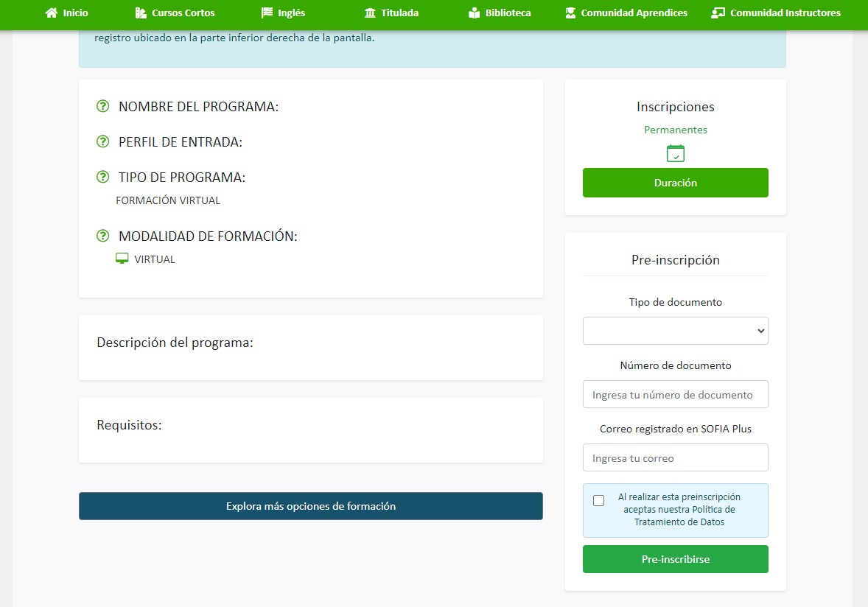Open the Permanentes link under Inscripciones
Image resolution: width=868 pixels, height=607 pixels.
pos(675,129)
